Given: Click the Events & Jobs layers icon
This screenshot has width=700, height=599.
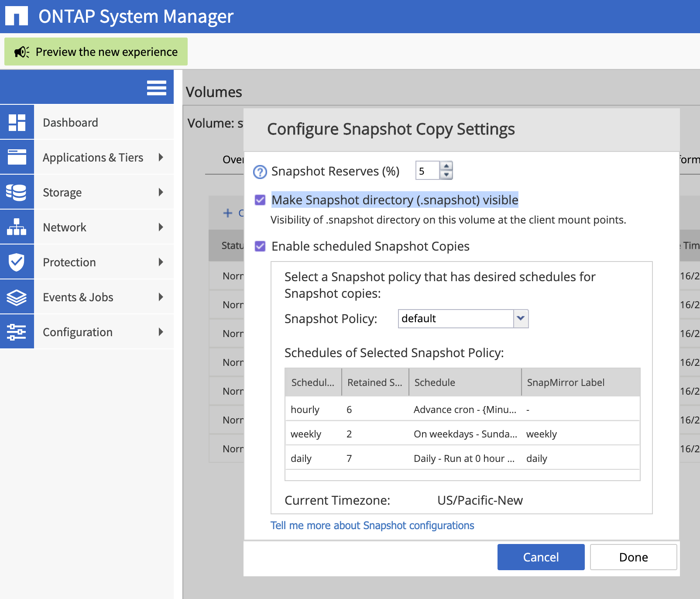Looking at the screenshot, I should tap(17, 297).
